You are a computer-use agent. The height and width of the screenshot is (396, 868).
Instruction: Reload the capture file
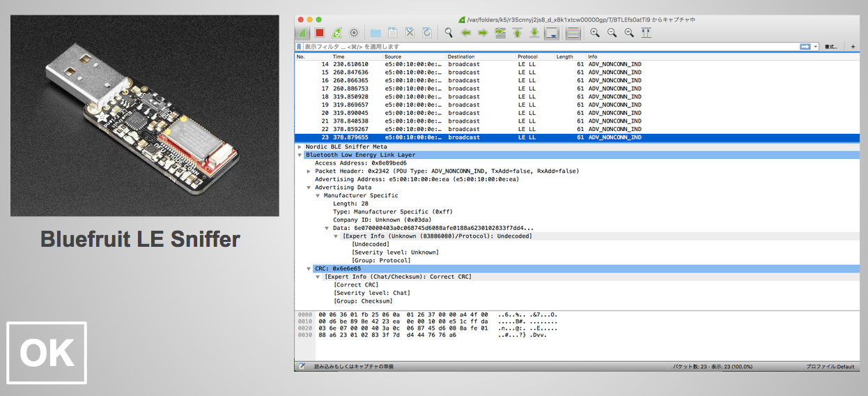point(426,33)
